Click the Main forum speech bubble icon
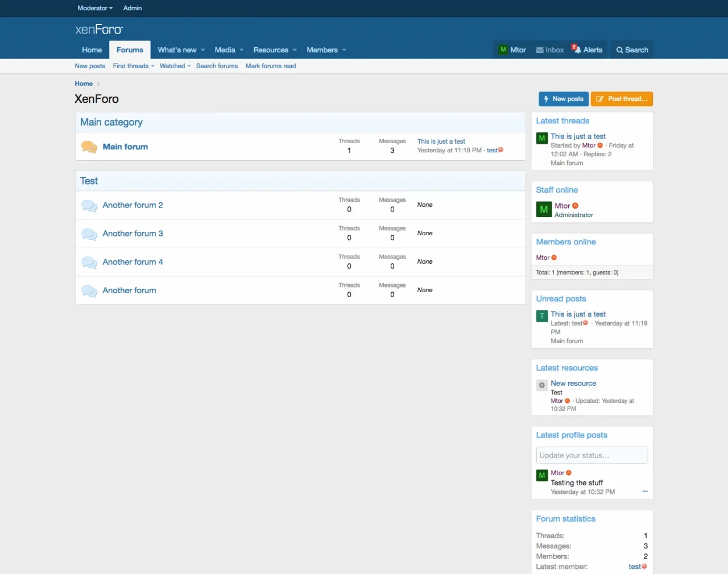728x574 pixels. pyautogui.click(x=89, y=147)
